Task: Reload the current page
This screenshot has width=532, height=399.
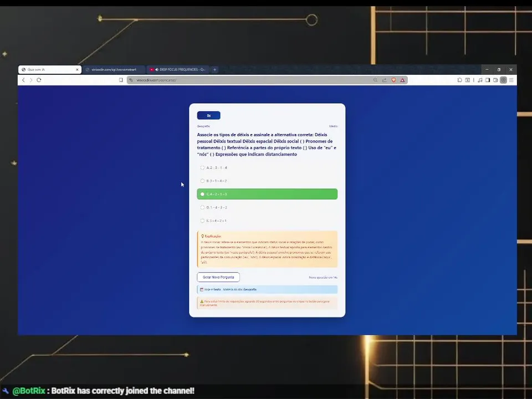Action: (39, 80)
